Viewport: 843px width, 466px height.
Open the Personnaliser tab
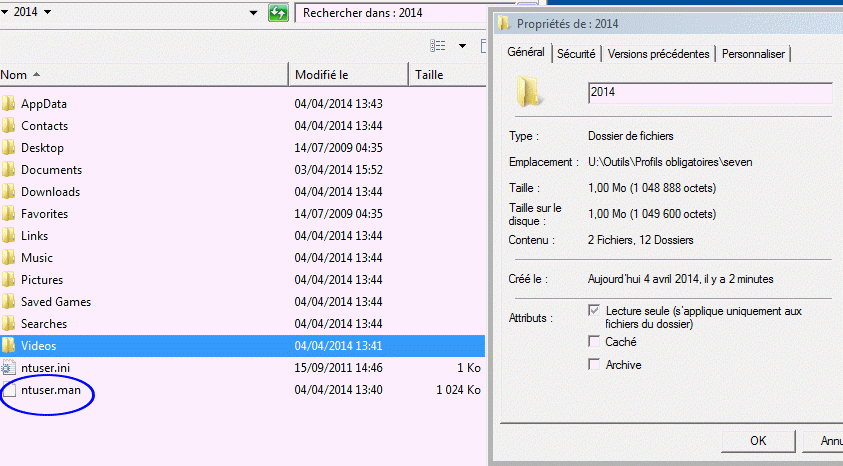pos(753,54)
